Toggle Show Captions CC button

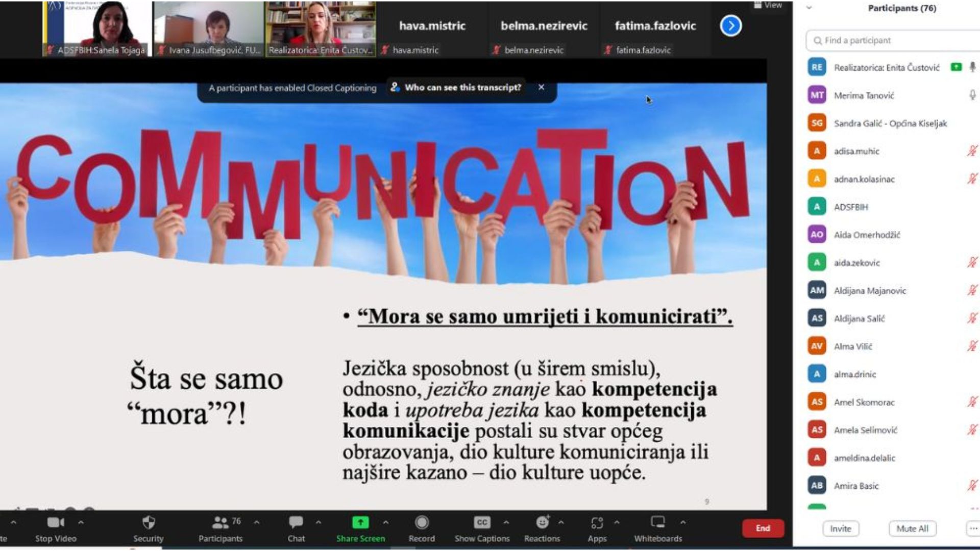click(482, 523)
